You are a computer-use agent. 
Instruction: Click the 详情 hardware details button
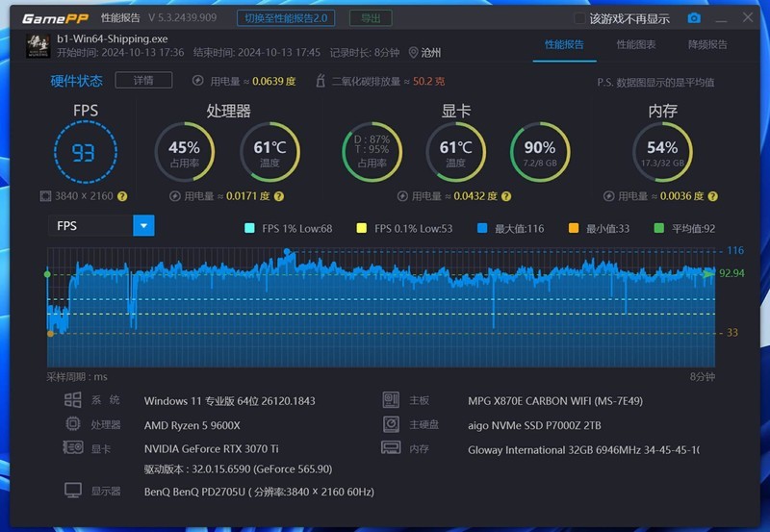[x=143, y=80]
